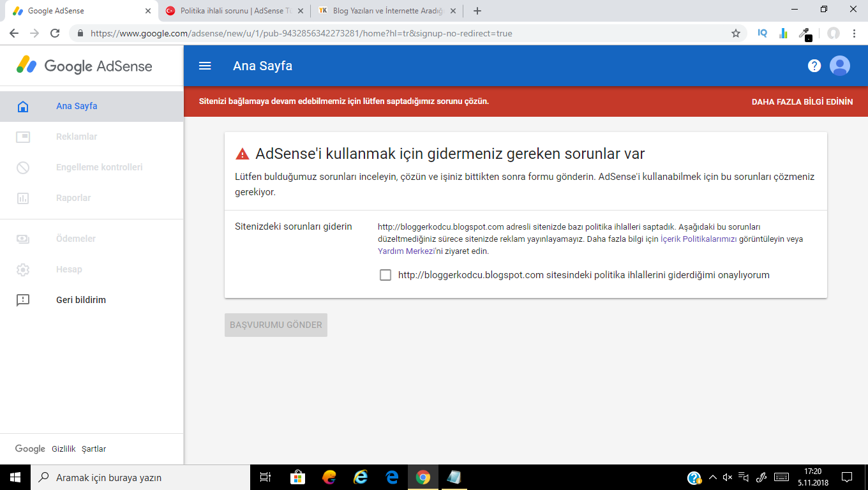Click the ads icon beside Reklamlar
Screen dimensions: 868x490
[23, 137]
